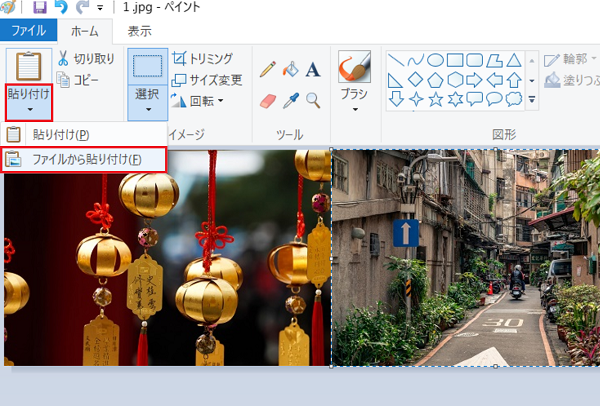
Task: Select the Polygon shape
Action: (x=494, y=60)
